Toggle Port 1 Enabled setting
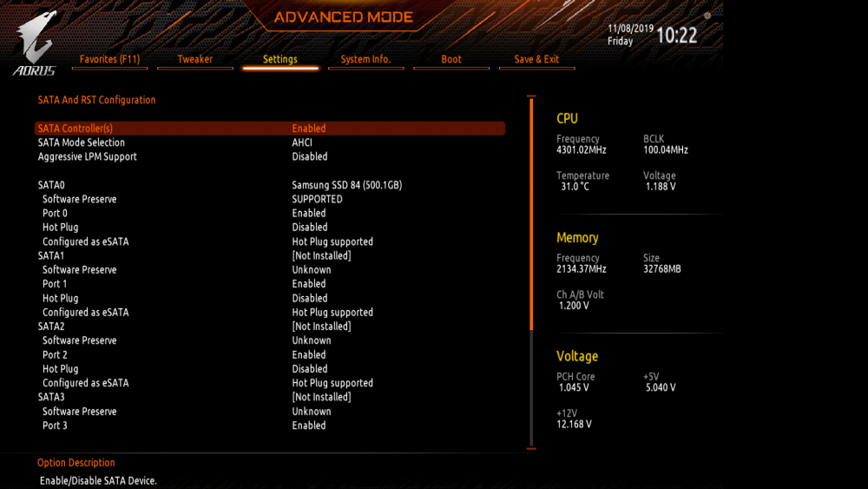 pos(309,283)
